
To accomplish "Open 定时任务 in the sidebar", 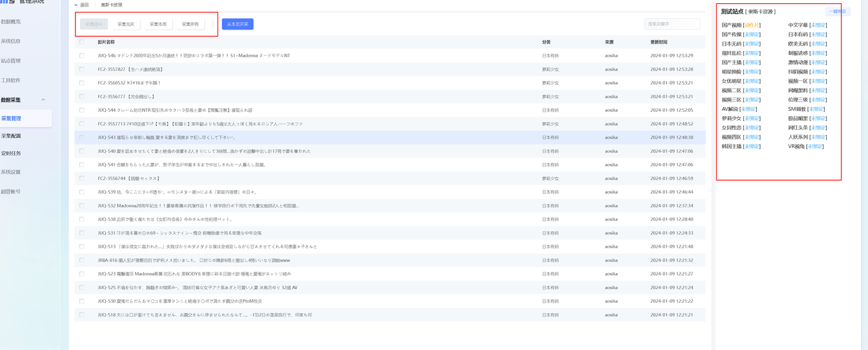I will tap(11, 154).
